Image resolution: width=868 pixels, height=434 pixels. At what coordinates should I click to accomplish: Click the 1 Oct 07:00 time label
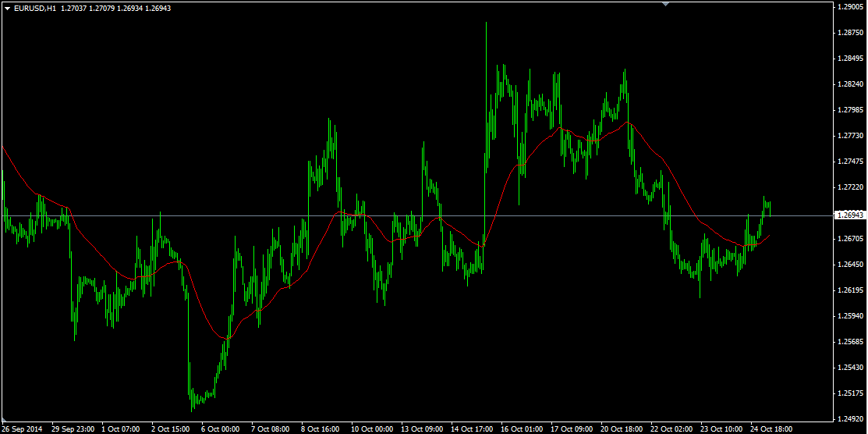(121, 429)
